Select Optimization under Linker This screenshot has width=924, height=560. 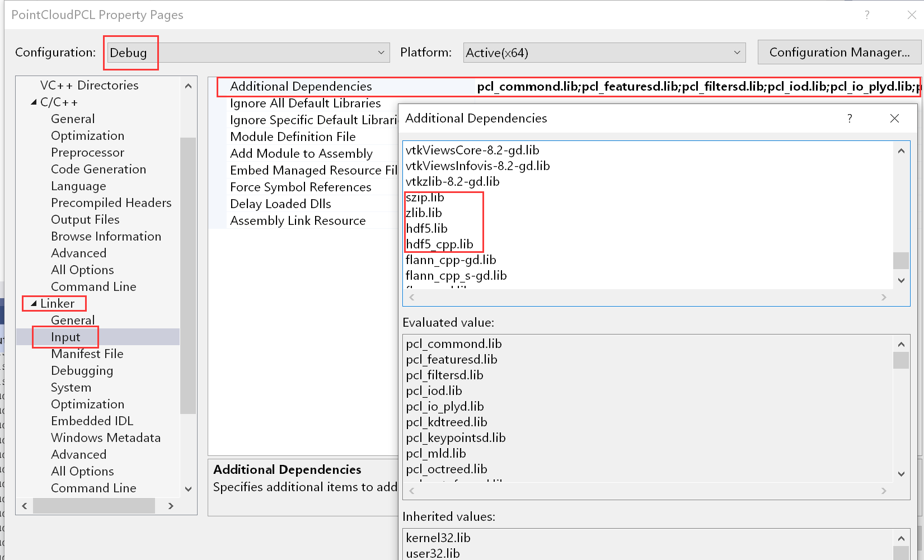87,404
